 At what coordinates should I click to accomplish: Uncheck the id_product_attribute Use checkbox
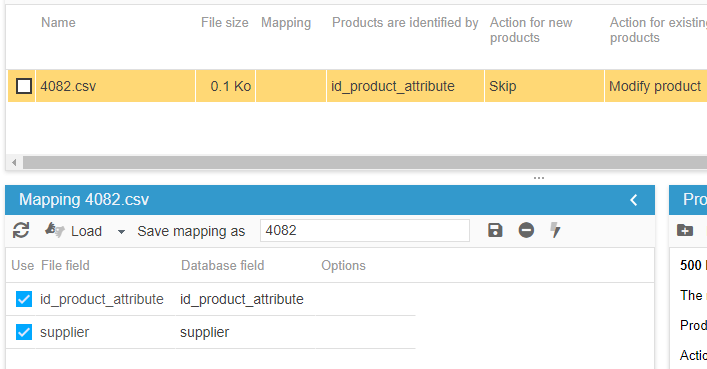point(23,299)
